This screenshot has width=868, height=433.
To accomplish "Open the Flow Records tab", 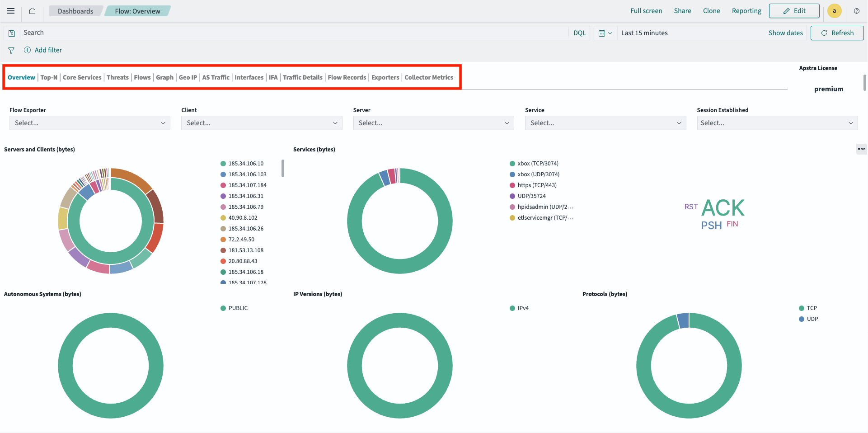I will click(347, 77).
